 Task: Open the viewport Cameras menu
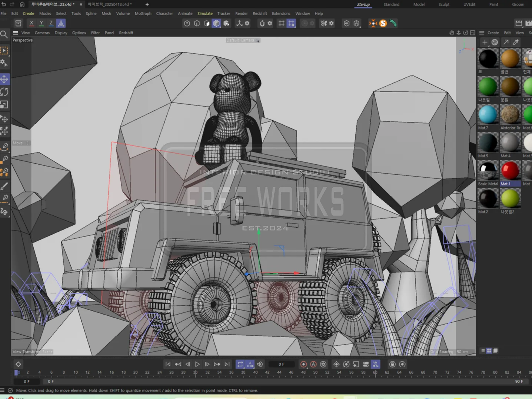tap(42, 33)
